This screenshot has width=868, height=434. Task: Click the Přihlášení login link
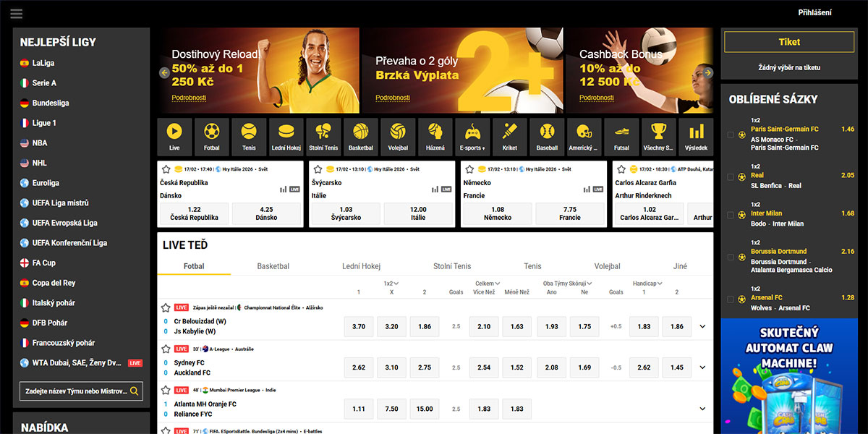click(x=814, y=12)
